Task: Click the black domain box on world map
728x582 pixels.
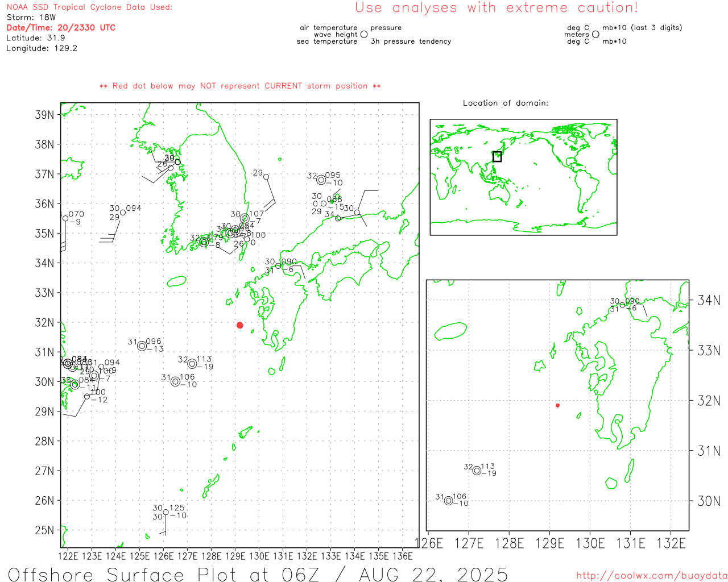Action: 497,156
